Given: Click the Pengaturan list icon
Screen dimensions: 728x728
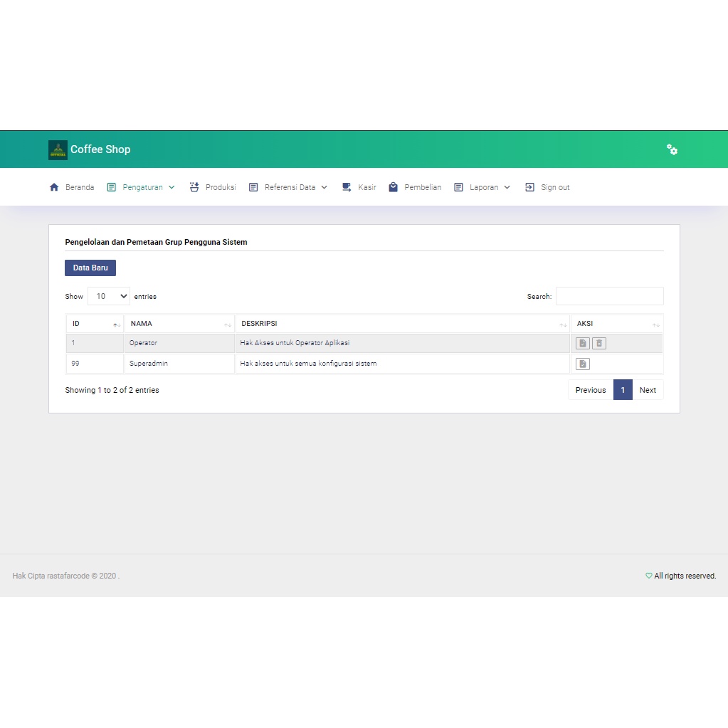Looking at the screenshot, I should (112, 187).
